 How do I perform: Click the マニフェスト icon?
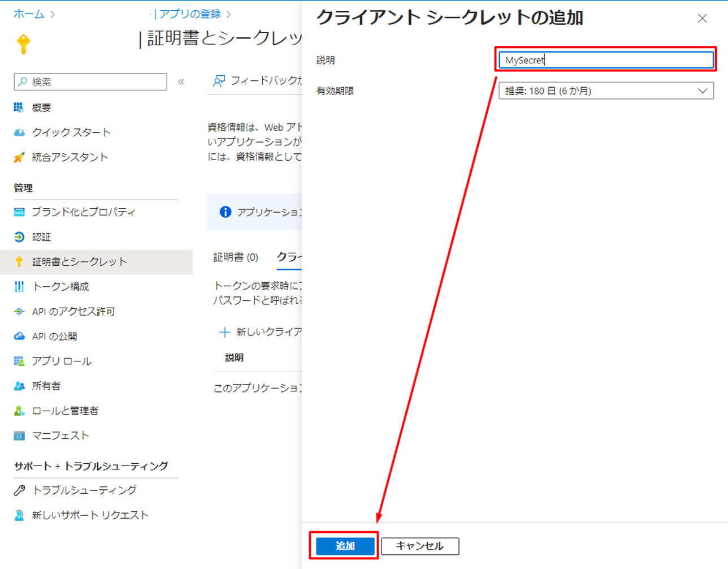tap(19, 436)
